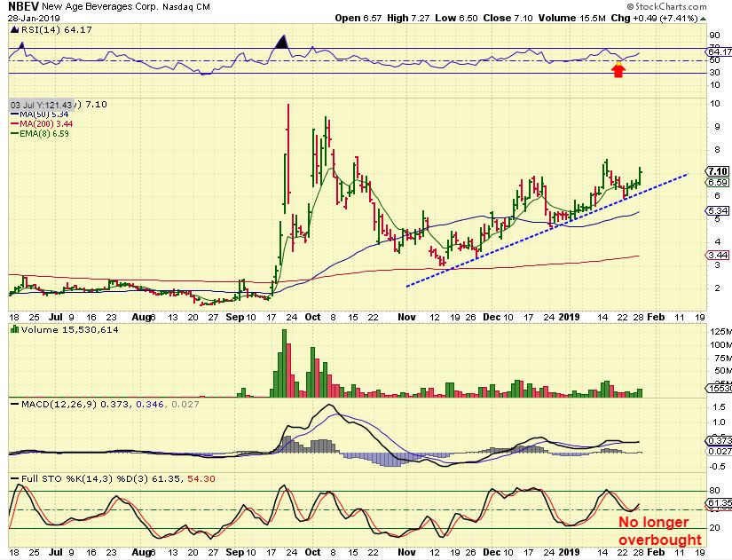The image size is (732, 560).
Task: Click the tallest green volume bar in September
Action: point(284,363)
